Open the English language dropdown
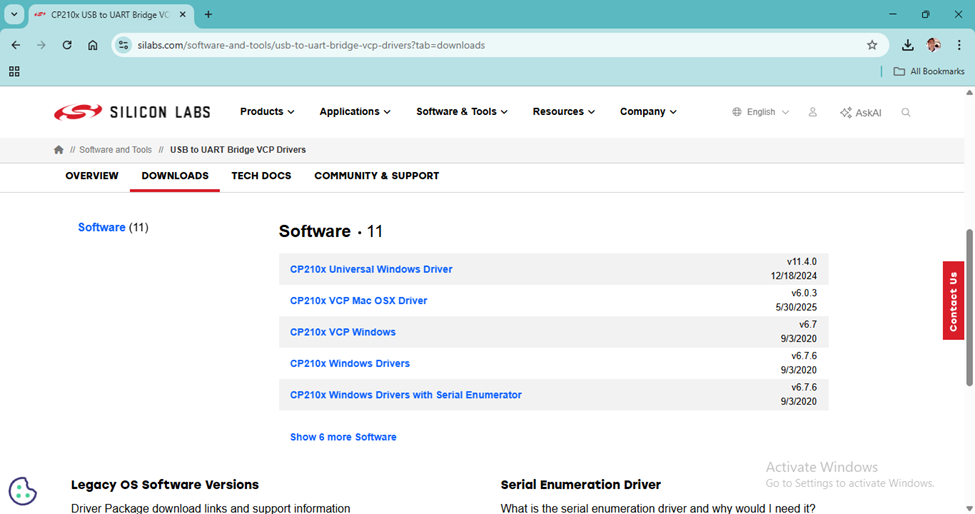Viewport: 975px width, 514px height. [x=760, y=112]
